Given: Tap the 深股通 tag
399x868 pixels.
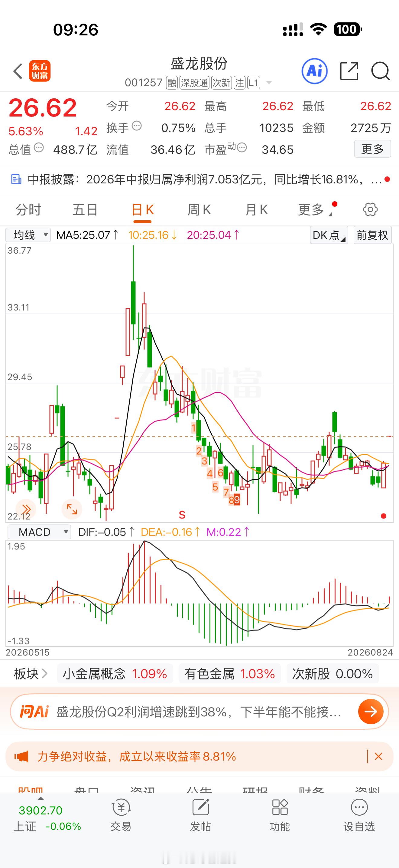Looking at the screenshot, I should (194, 83).
